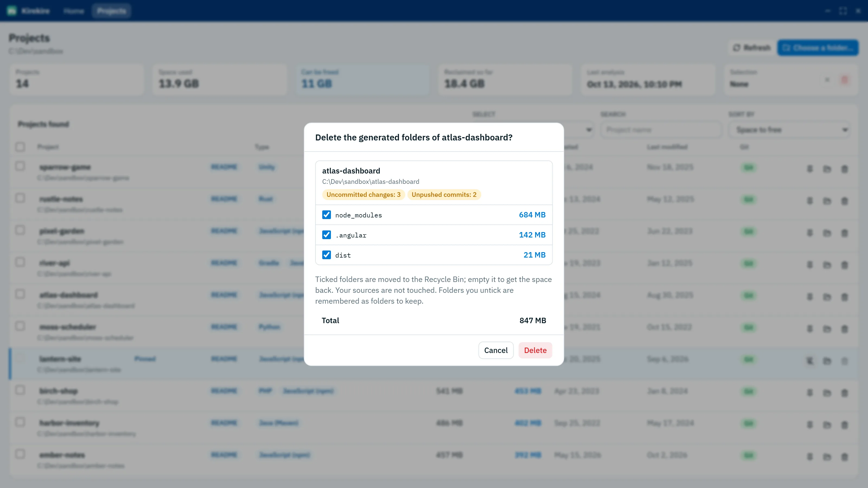This screenshot has width=868, height=488.
Task: Click the 142 MB size value
Action: pos(532,235)
